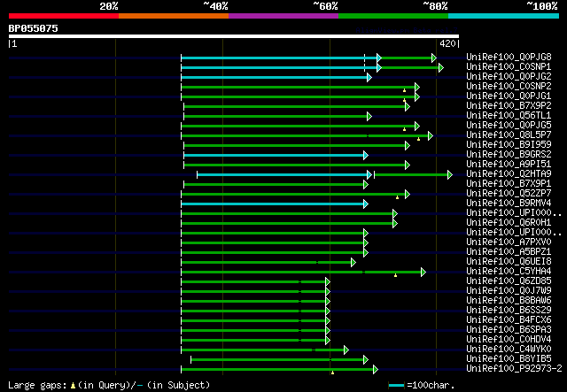Click the white query sequence bar

[234, 36]
